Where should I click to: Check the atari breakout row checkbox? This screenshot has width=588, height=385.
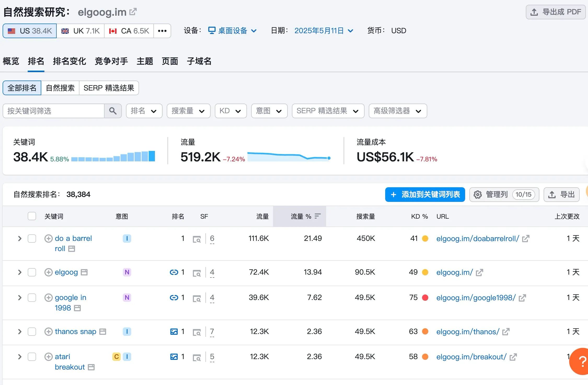click(x=32, y=357)
